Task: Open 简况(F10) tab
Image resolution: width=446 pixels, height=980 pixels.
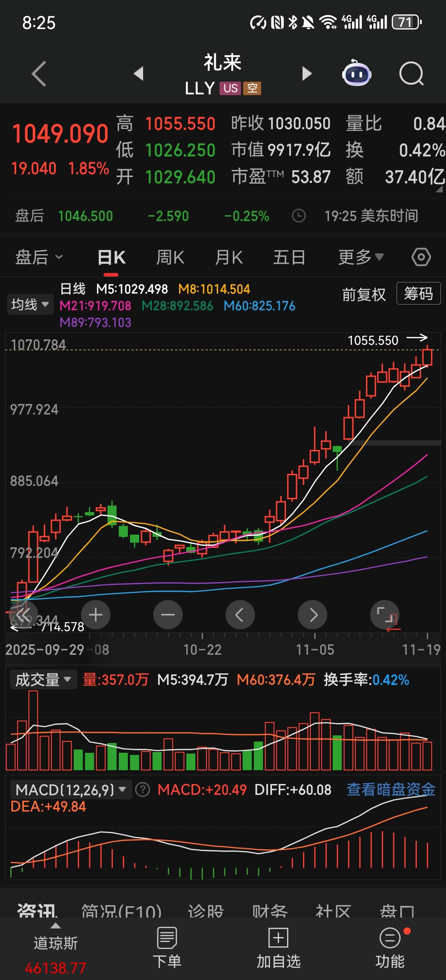Action: pos(121,911)
